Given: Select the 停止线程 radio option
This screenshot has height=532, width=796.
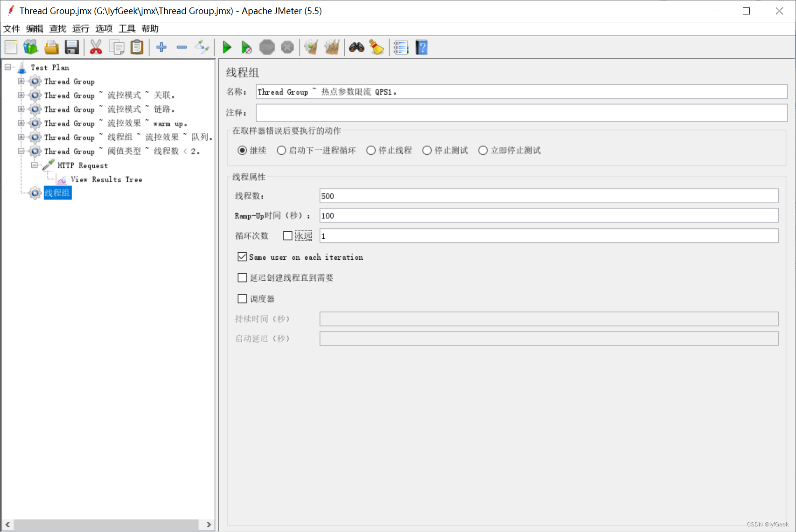Looking at the screenshot, I should (x=371, y=150).
